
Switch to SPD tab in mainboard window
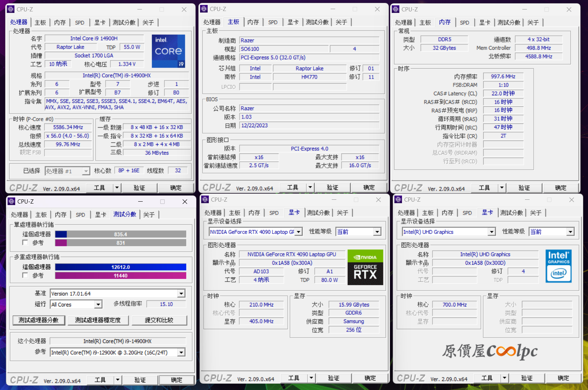pyautogui.click(x=273, y=22)
